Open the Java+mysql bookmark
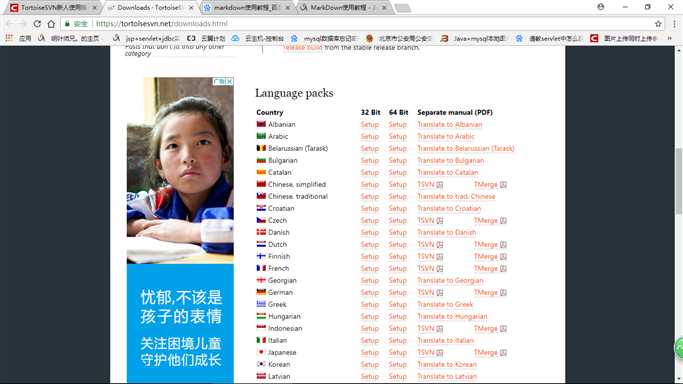The width and height of the screenshot is (683, 384). pos(473,38)
